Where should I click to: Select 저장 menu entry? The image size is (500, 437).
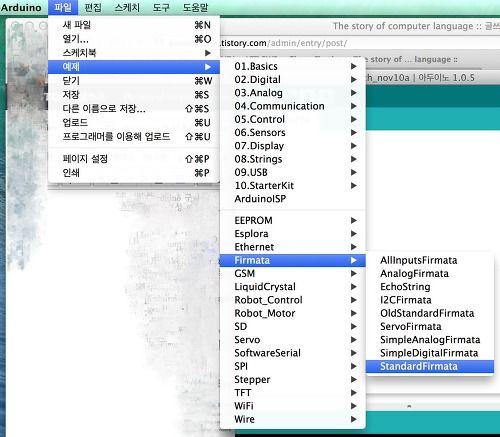[134, 95]
